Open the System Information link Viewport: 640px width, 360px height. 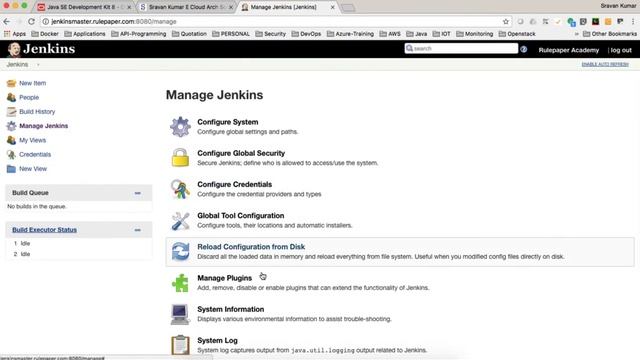[231, 309]
